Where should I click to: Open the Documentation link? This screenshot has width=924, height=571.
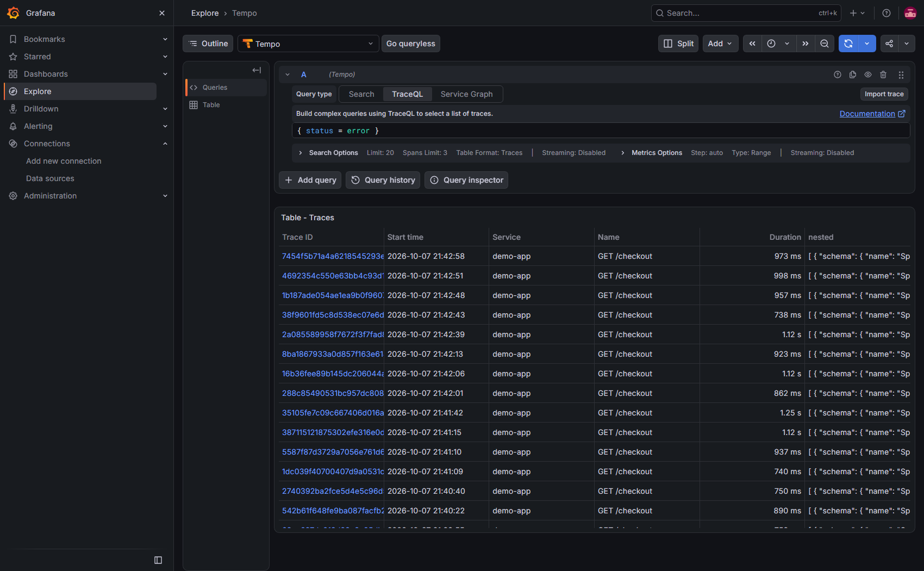click(x=872, y=114)
